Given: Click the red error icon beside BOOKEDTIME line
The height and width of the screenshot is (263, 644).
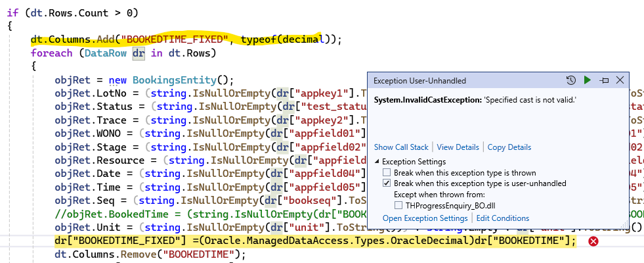Looking at the screenshot, I should pos(593,241).
